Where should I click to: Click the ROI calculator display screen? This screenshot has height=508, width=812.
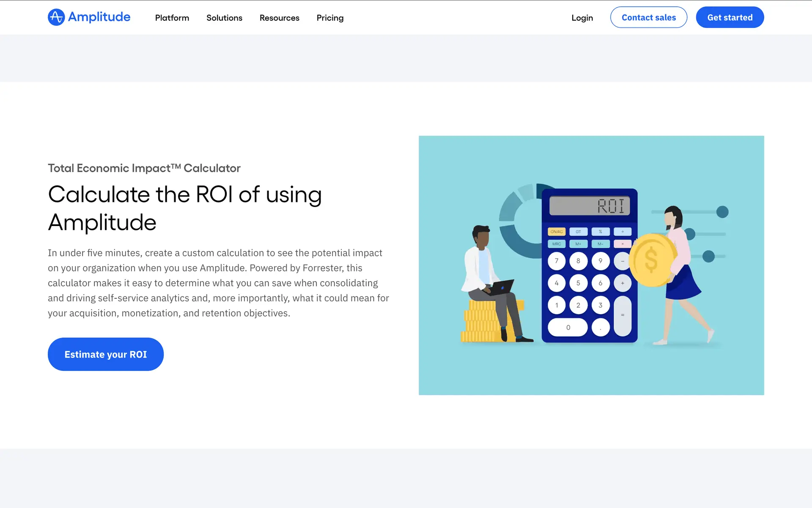coord(590,206)
